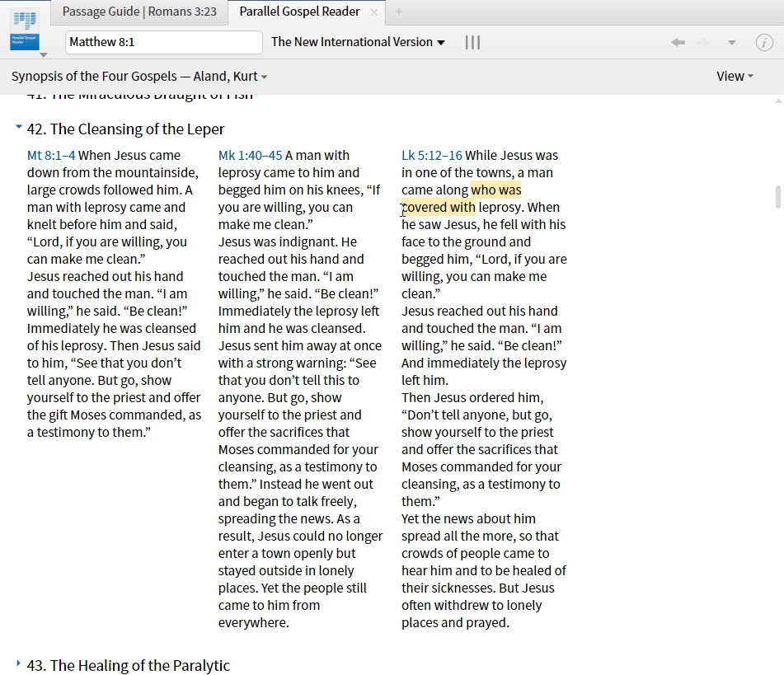Collapse section 42 Cleansing of the Leper
Screen dimensions: 784x675
pos(18,127)
